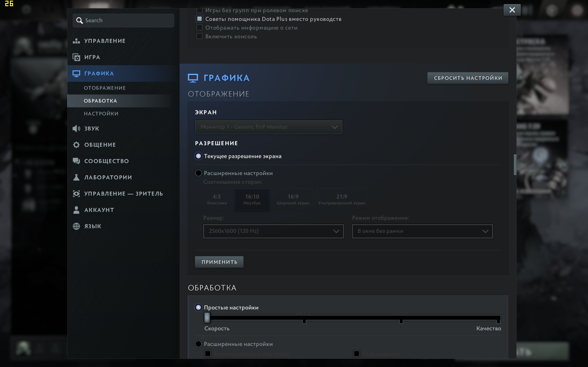Toggle Советы помощника Dota Plus checkbox
This screenshot has width=588, height=367.
[199, 19]
